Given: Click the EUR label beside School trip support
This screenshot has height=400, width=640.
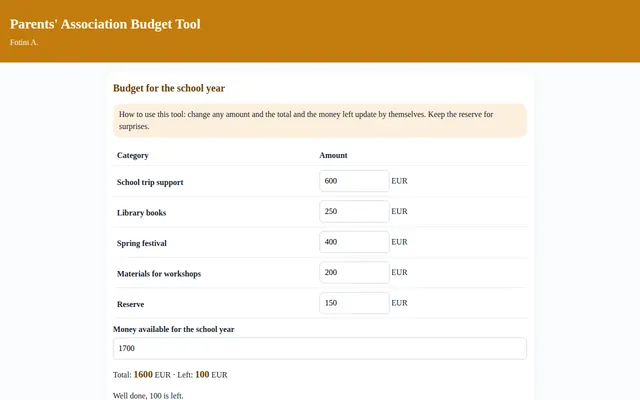Looking at the screenshot, I should click(x=399, y=181).
